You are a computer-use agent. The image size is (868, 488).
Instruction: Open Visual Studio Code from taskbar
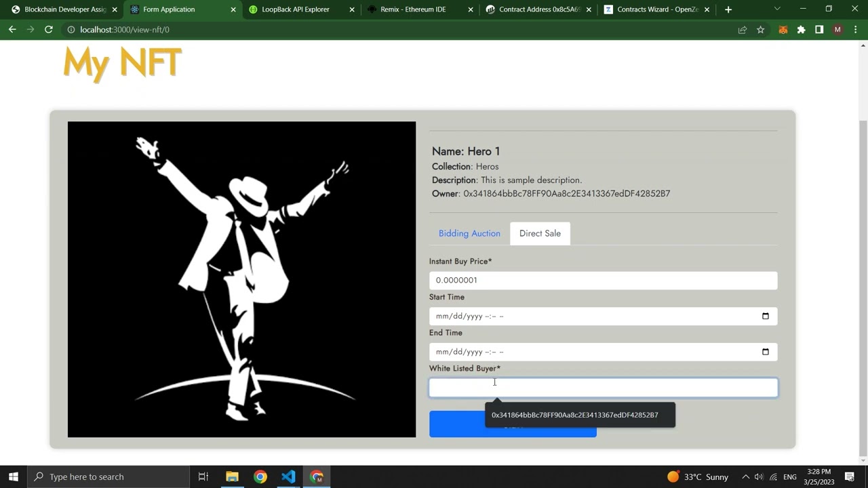(x=288, y=476)
